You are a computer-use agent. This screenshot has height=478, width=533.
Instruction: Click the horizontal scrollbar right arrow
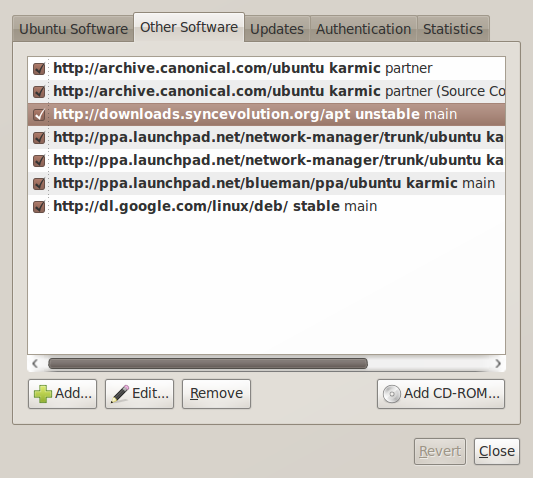coord(498,363)
